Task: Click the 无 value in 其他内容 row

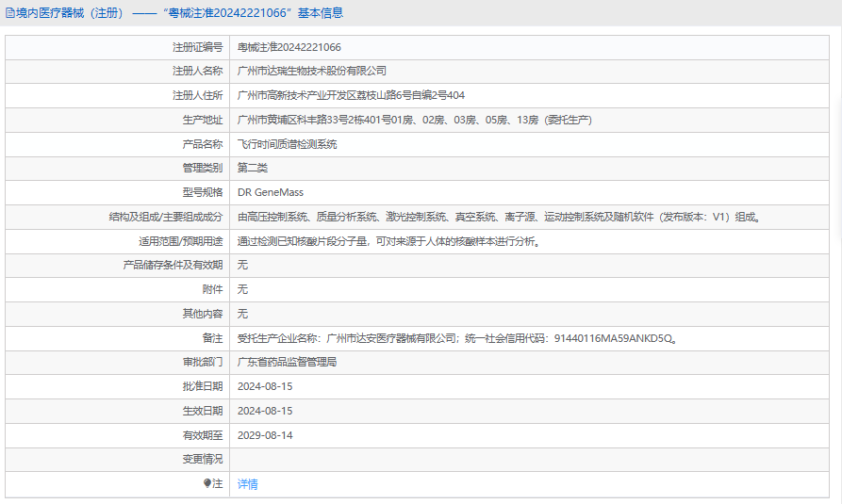Action: (x=242, y=314)
